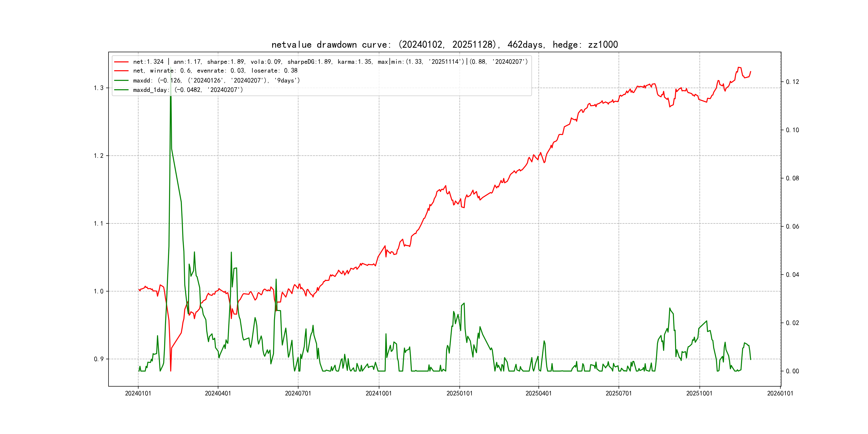Click the winrate legend entry text
This screenshot has height=434, width=868.
coord(215,71)
